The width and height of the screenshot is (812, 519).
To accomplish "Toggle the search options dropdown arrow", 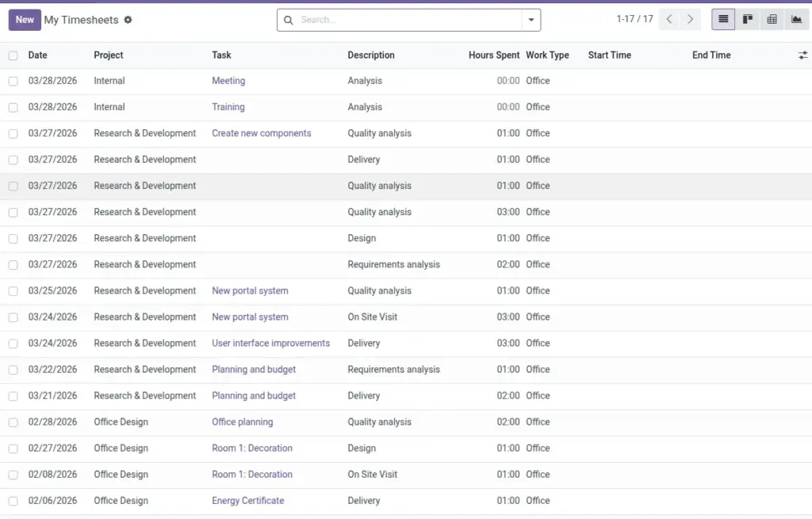I will point(530,20).
